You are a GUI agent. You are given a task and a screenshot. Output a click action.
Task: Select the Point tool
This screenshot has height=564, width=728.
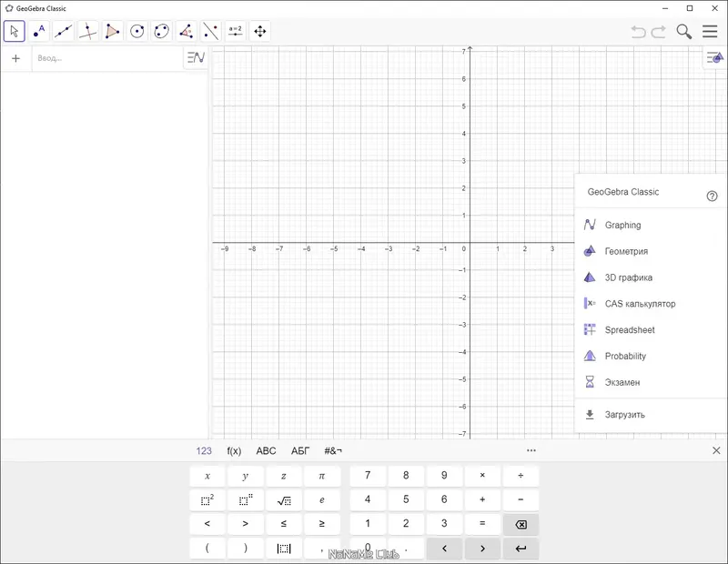(x=39, y=31)
